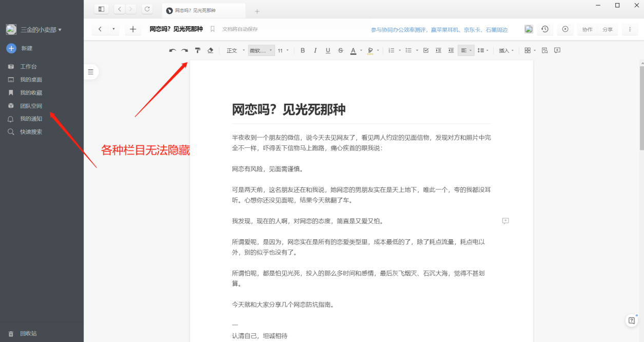Click the 分享 share button
Screen dimensions: 644x342
608,29
